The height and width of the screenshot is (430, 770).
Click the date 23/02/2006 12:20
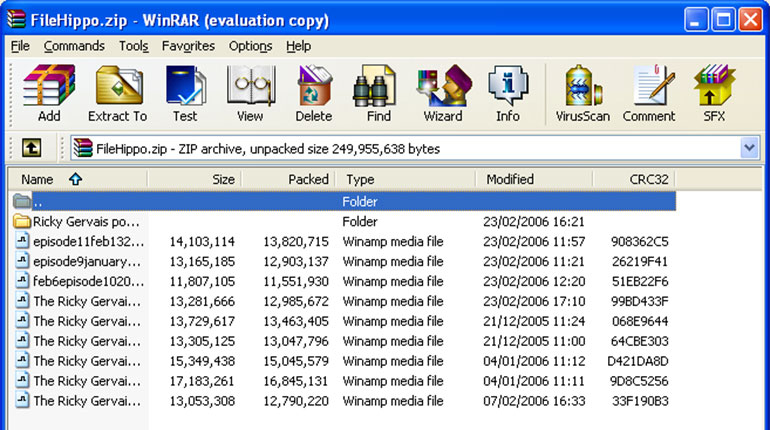pos(534,281)
